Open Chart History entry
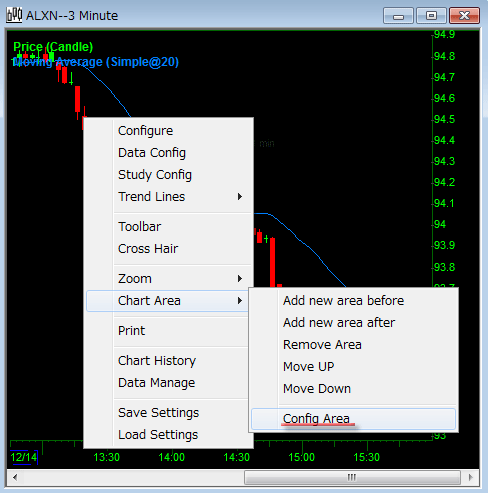Viewport: 488px width, 493px height. 157,361
